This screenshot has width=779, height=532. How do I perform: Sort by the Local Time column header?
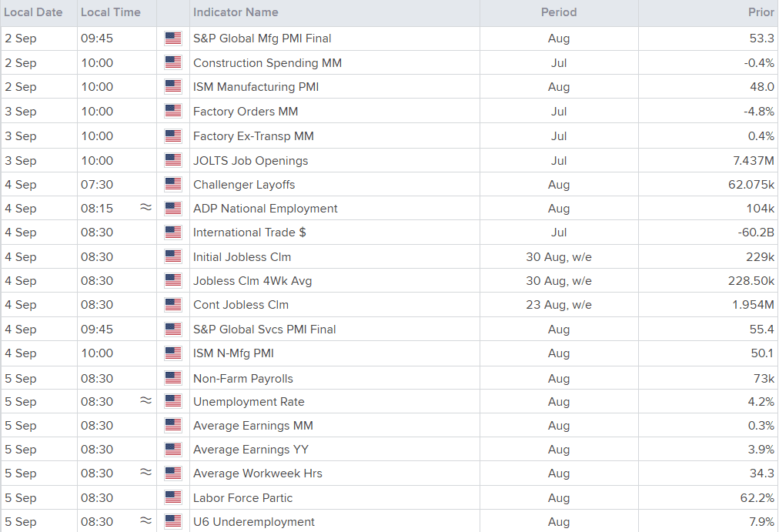coord(110,12)
